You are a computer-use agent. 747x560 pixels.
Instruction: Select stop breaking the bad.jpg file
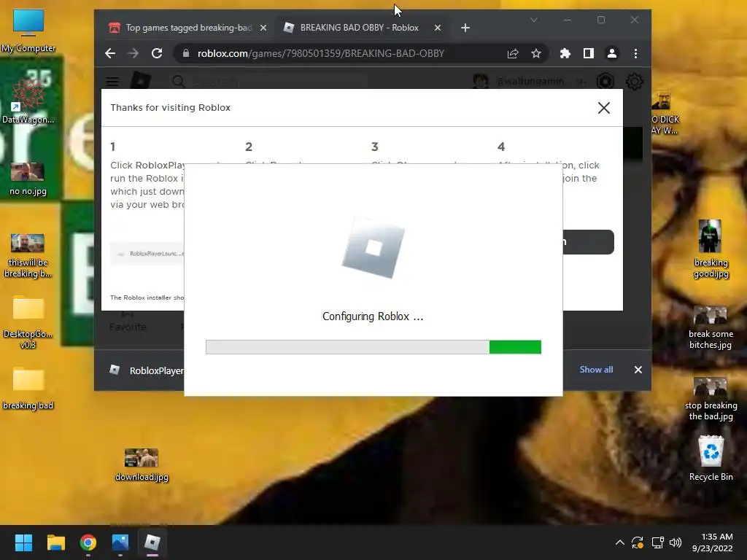click(x=711, y=399)
